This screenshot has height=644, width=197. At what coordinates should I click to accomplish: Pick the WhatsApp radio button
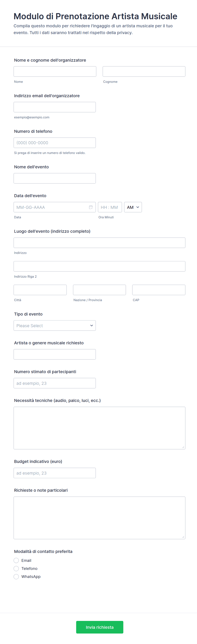click(x=16, y=576)
